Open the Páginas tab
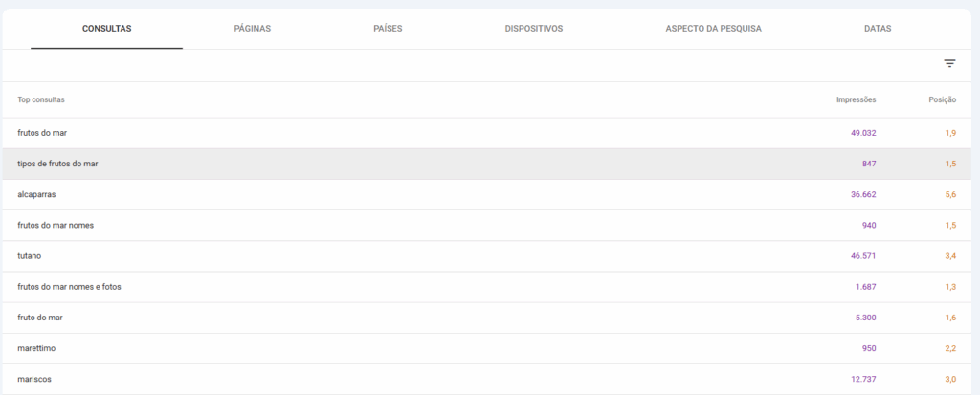The image size is (980, 395). 252,29
